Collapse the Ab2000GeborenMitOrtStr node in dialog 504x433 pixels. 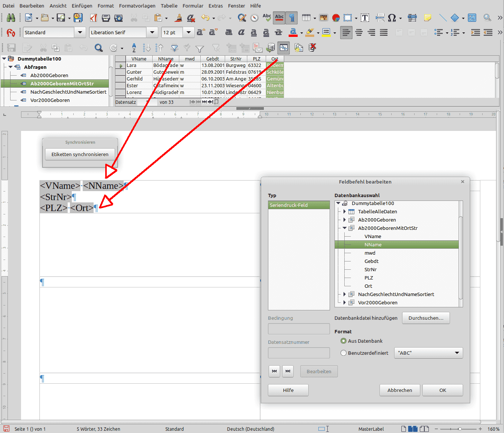coord(345,228)
